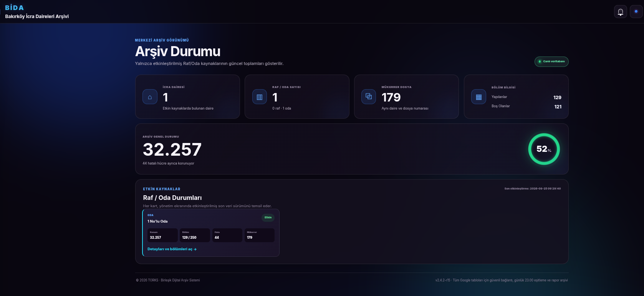Click 'Etkin kaynaklarda bulunan daire' caption

(x=188, y=108)
